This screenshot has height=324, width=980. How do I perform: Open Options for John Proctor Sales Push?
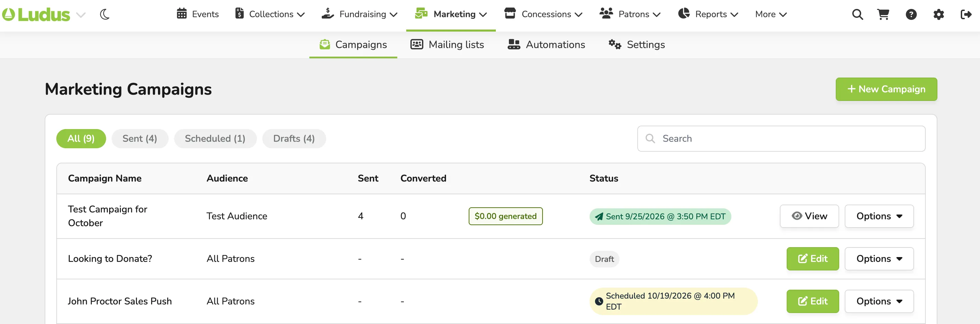click(879, 301)
